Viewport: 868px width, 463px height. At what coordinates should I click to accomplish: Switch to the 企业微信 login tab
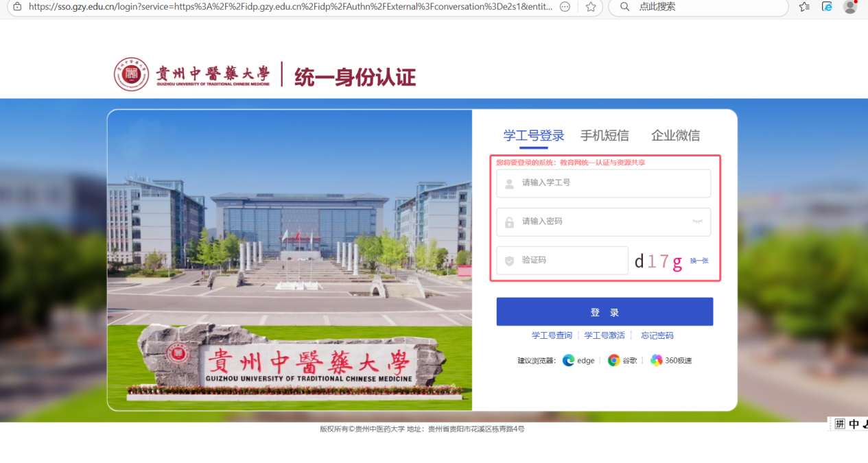click(x=675, y=136)
